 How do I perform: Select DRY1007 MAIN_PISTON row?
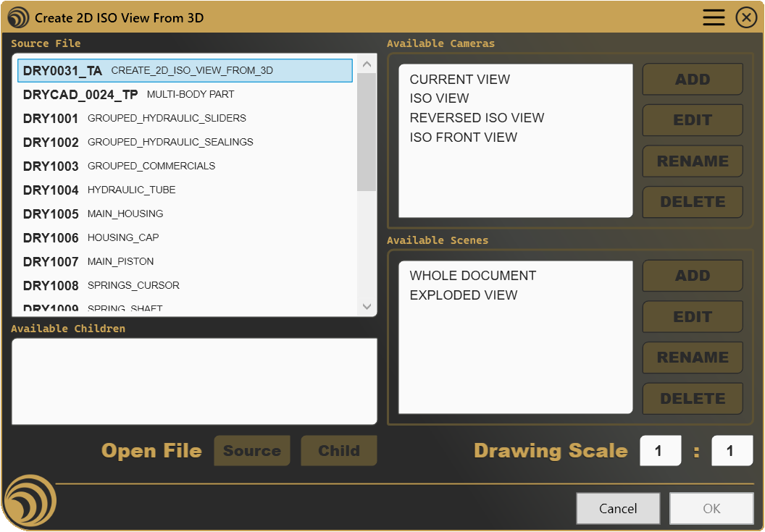coord(185,262)
